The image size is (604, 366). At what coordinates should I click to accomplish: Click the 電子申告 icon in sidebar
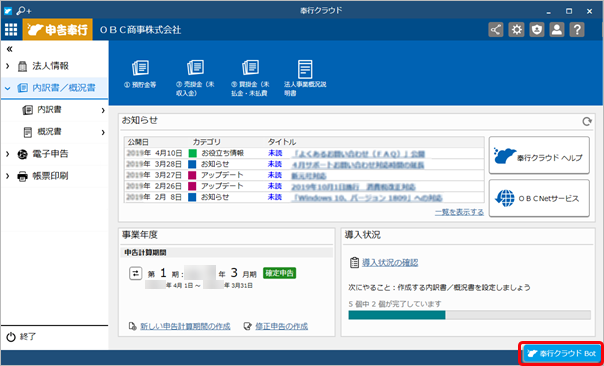point(23,154)
